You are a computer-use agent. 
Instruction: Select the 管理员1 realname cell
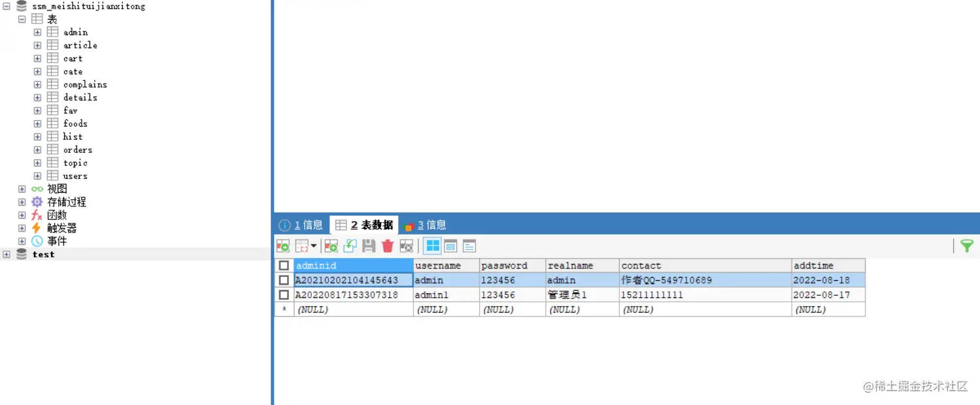pos(583,295)
